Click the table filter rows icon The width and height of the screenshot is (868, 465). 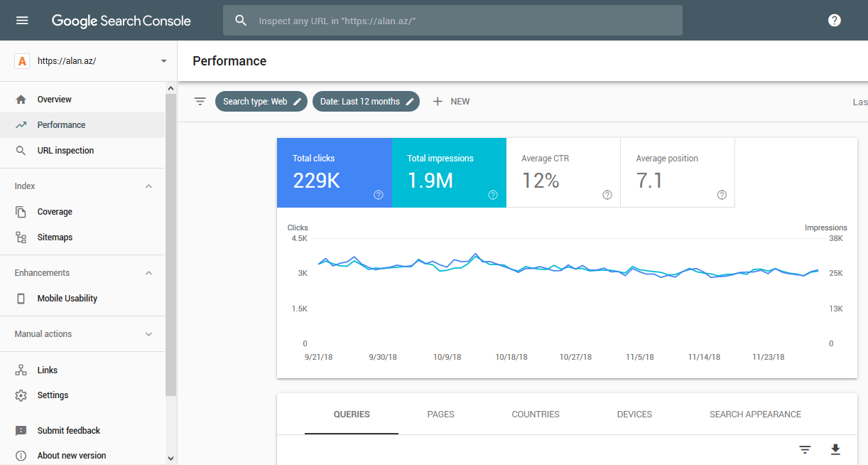[805, 449]
